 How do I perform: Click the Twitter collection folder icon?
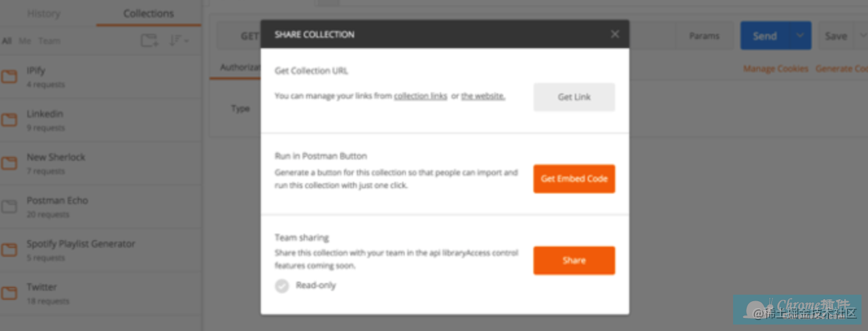click(x=9, y=293)
